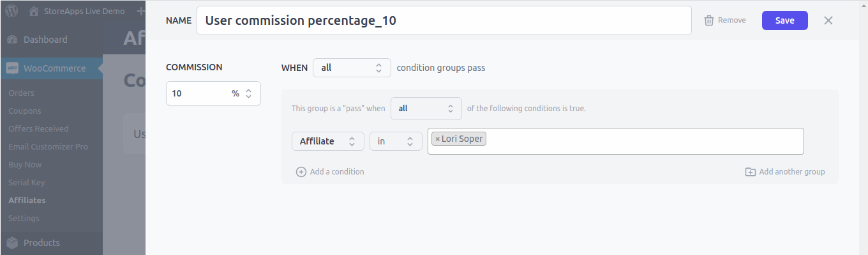Open the group pass all dropdown

click(x=426, y=109)
